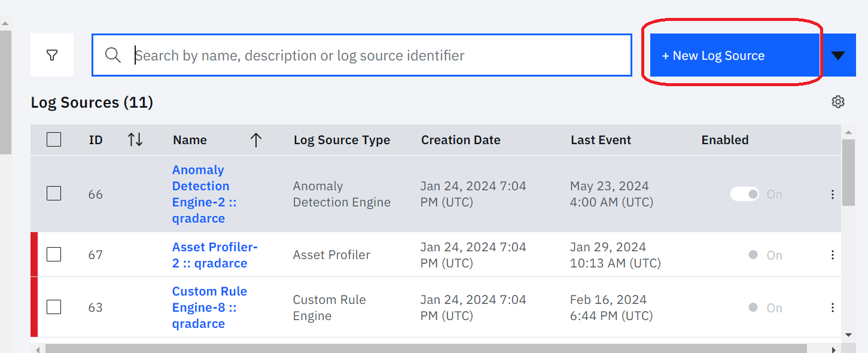Click the filter funnel icon
868x353 pixels.
(52, 55)
